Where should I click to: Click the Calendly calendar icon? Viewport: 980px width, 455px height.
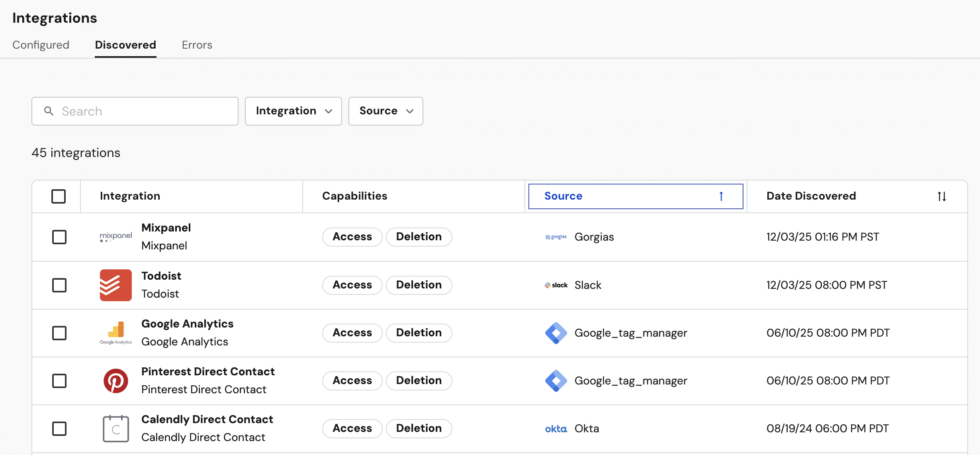click(115, 429)
